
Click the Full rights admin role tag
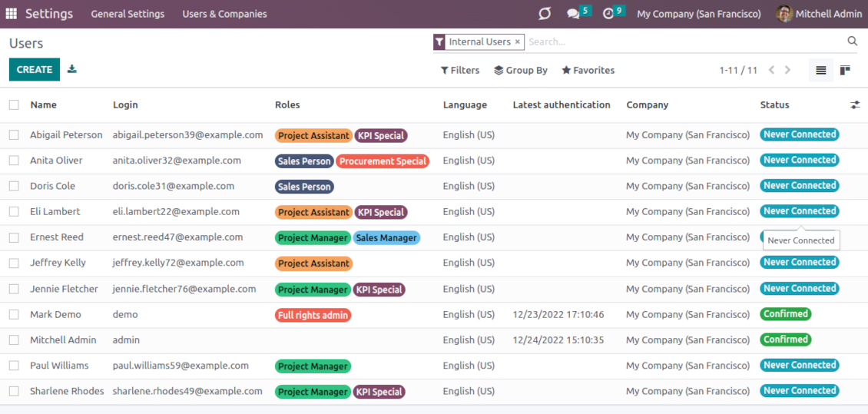pyautogui.click(x=313, y=315)
